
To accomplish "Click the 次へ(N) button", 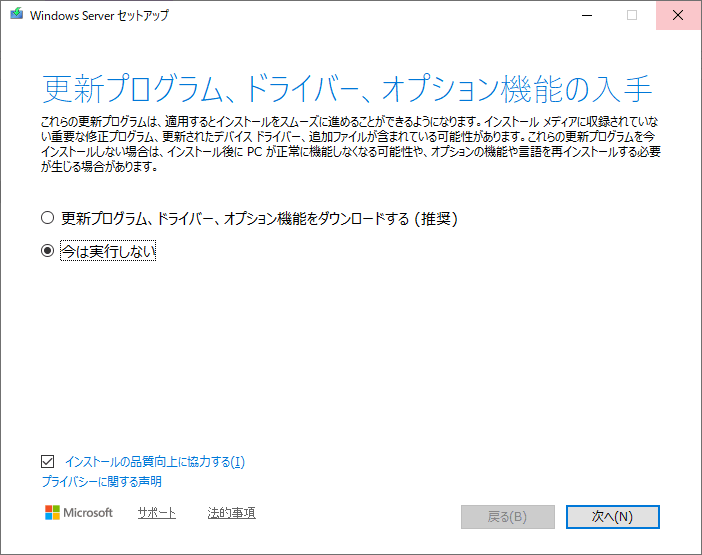I will coord(612,516).
